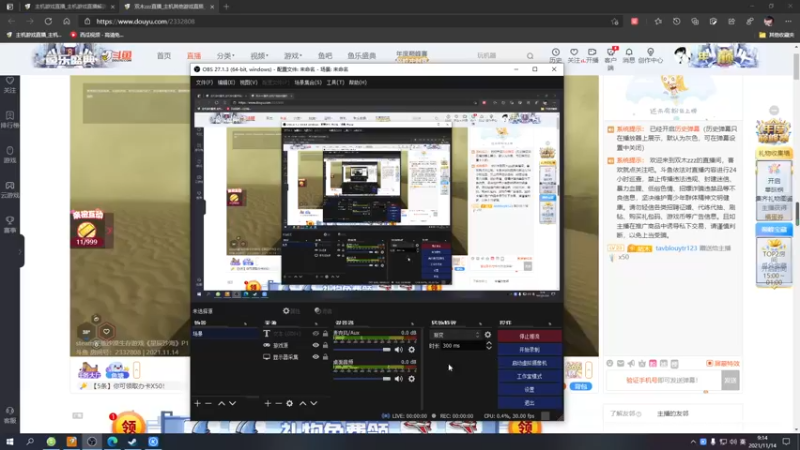Toggle visibility of 显示器采集 source
This screenshot has width=800, height=450.
click(315, 357)
